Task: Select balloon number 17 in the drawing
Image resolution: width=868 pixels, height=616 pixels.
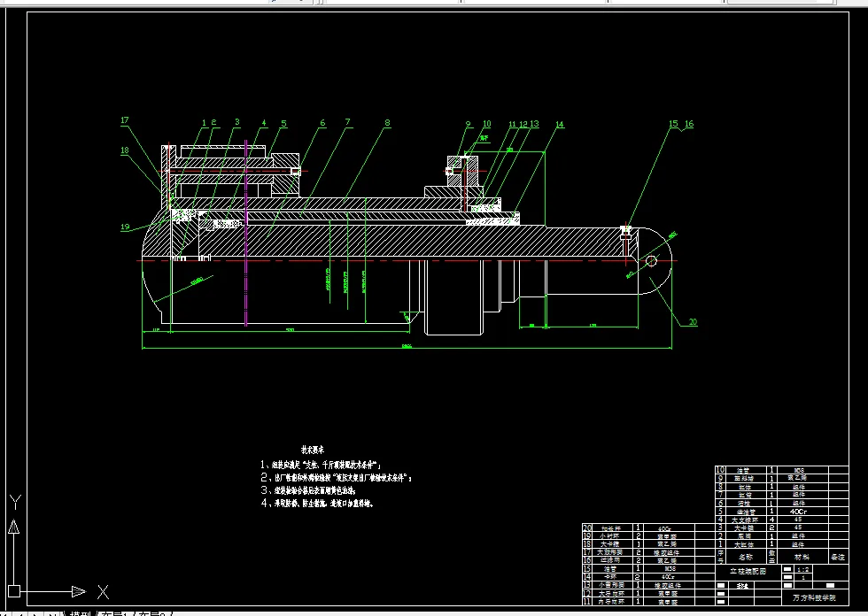Action: coord(125,120)
